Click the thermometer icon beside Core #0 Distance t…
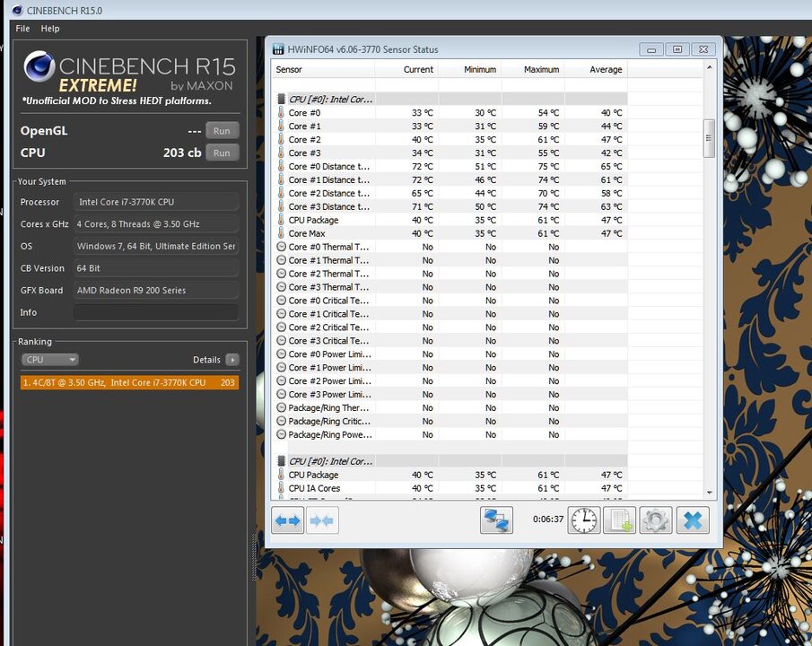The image size is (812, 646). point(281,166)
